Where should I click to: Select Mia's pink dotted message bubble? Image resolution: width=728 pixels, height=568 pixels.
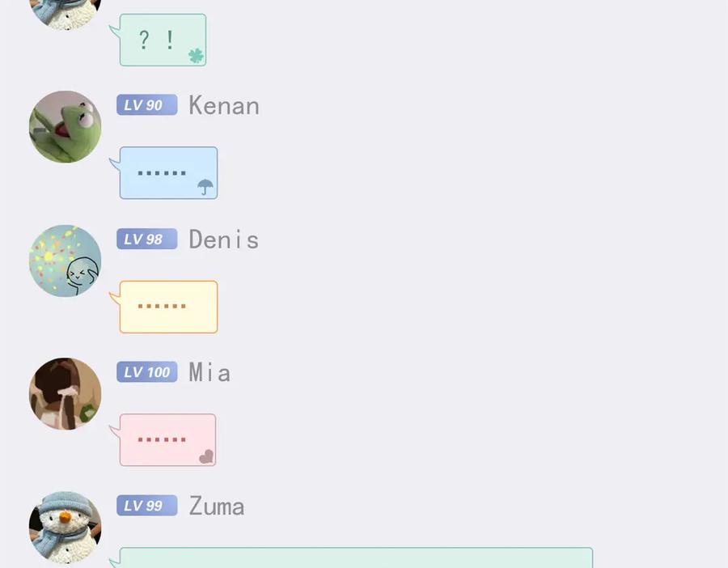[167, 440]
